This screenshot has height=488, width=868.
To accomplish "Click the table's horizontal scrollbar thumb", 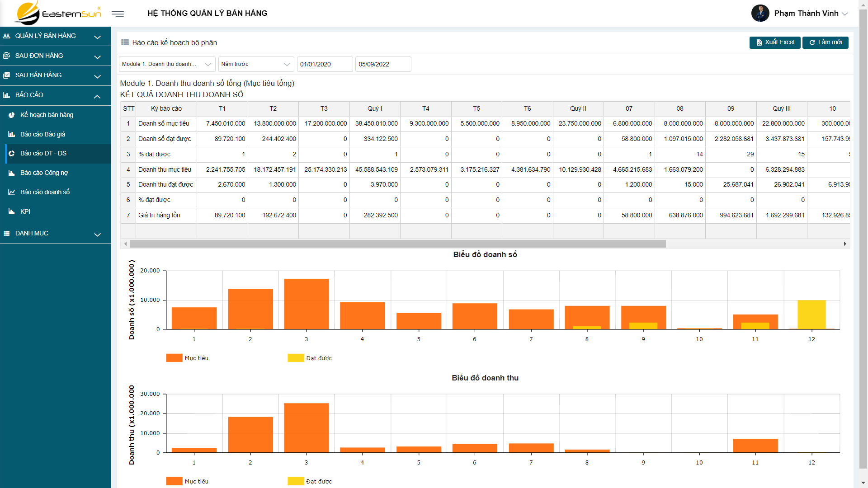I will click(x=398, y=244).
